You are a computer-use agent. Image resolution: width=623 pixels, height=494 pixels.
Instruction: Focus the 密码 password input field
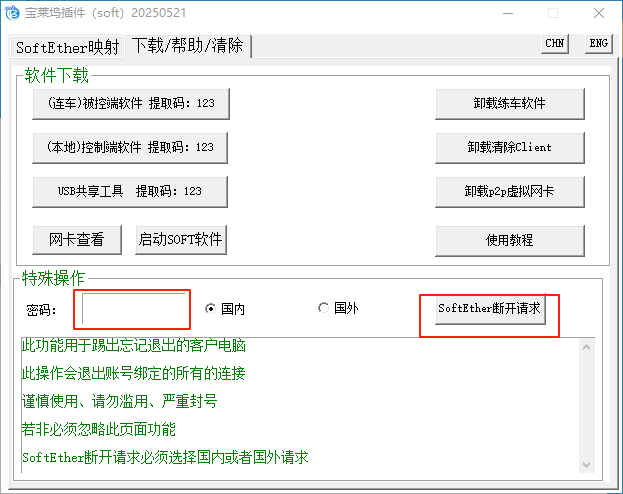(136, 310)
